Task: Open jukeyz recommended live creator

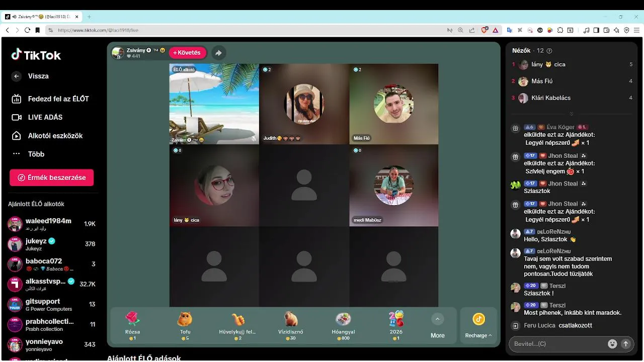Action: pyautogui.click(x=52, y=244)
